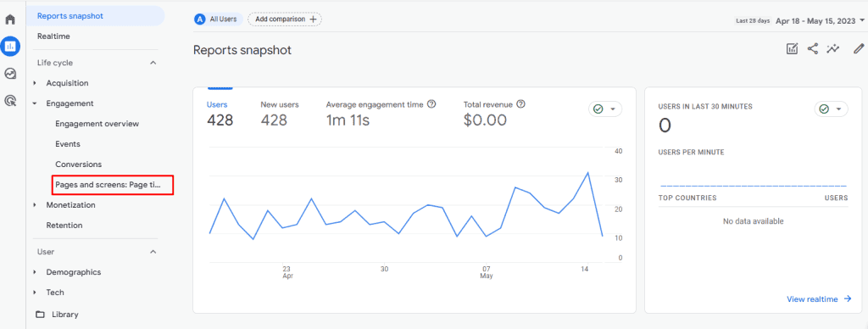Click the TOP COUNTRIES column header
Screen dimensions: 868x329
687,198
